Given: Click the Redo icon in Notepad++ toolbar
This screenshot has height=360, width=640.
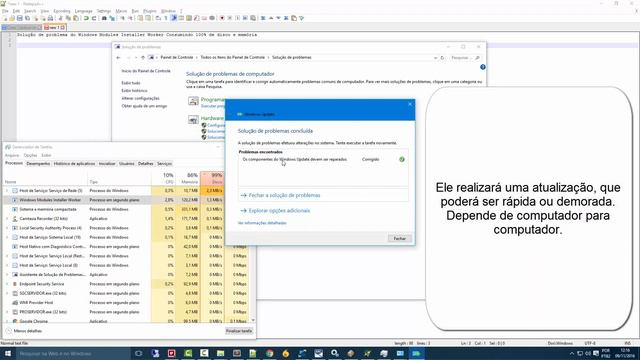Looking at the screenshot, I should [94, 18].
